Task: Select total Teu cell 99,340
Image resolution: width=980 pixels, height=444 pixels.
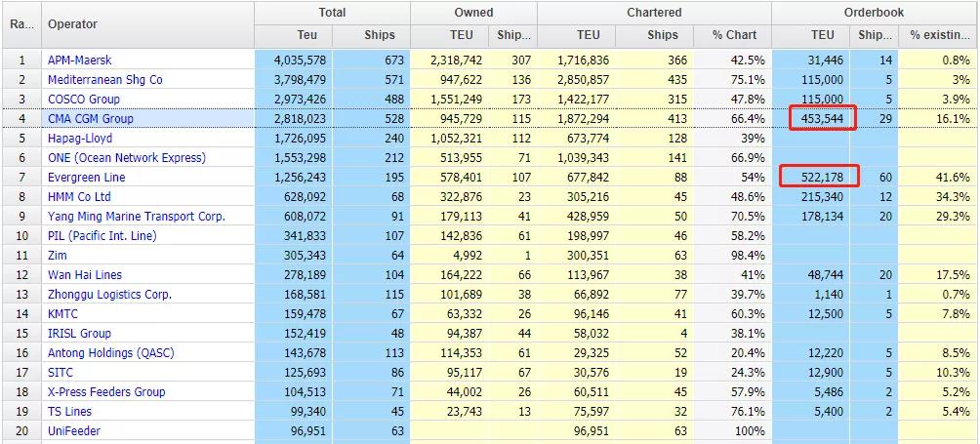Action: click(294, 412)
